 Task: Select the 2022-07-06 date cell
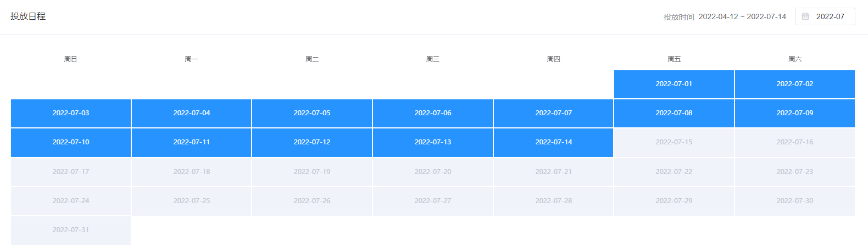coord(433,113)
